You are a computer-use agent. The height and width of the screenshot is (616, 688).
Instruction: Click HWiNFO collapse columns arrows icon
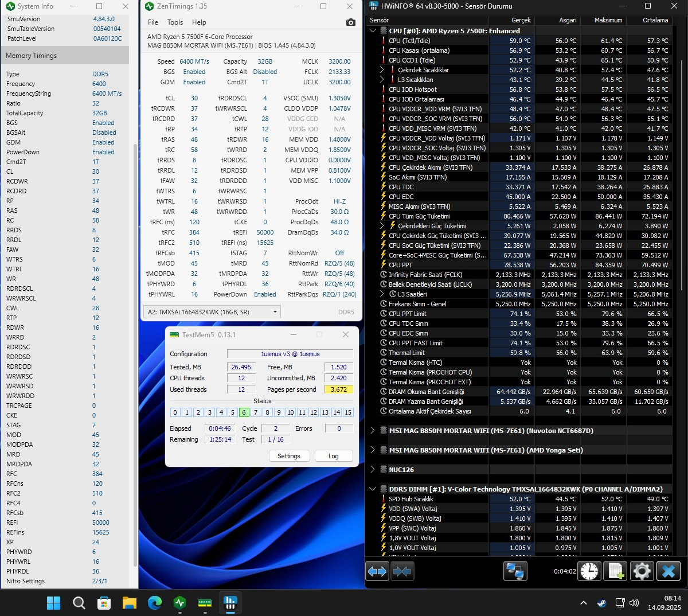[x=402, y=571]
